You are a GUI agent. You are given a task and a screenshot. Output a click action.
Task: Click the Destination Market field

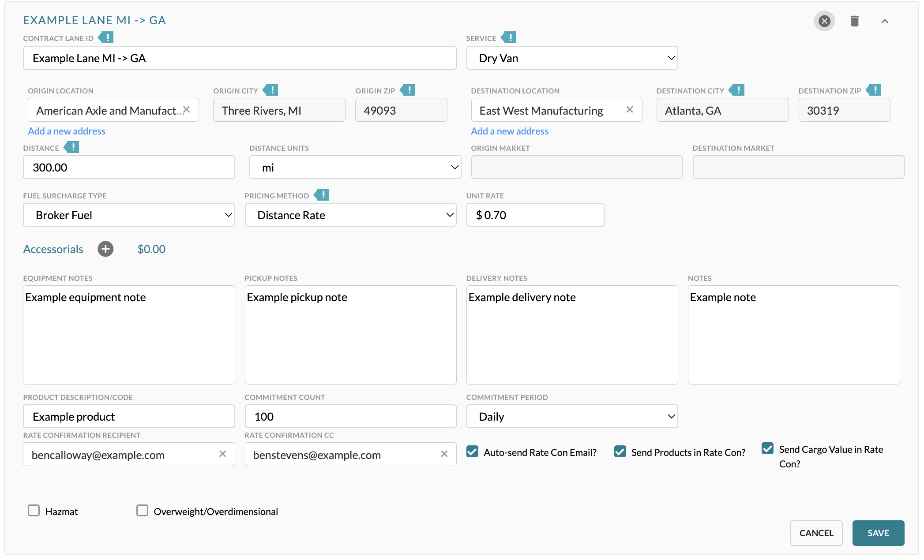(x=798, y=168)
